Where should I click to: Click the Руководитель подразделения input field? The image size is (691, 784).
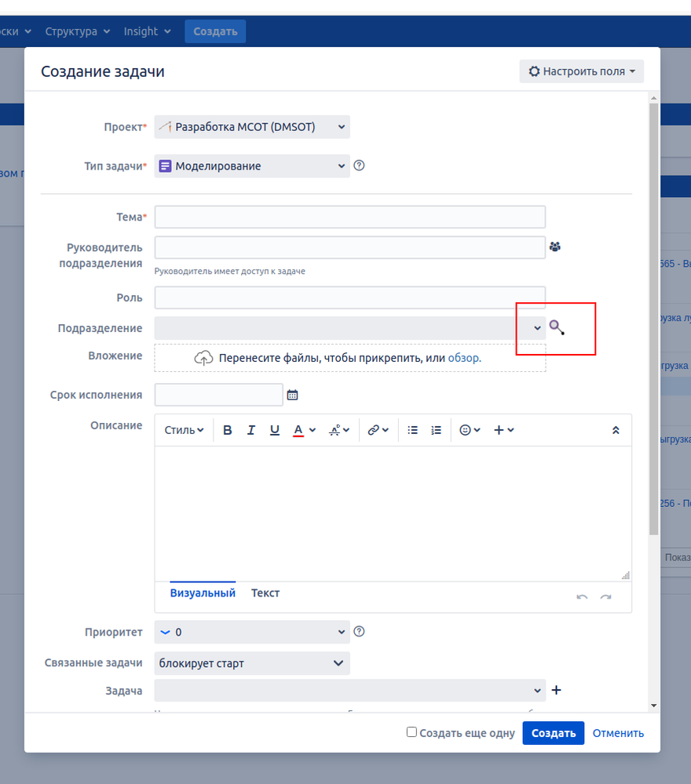[x=350, y=247]
